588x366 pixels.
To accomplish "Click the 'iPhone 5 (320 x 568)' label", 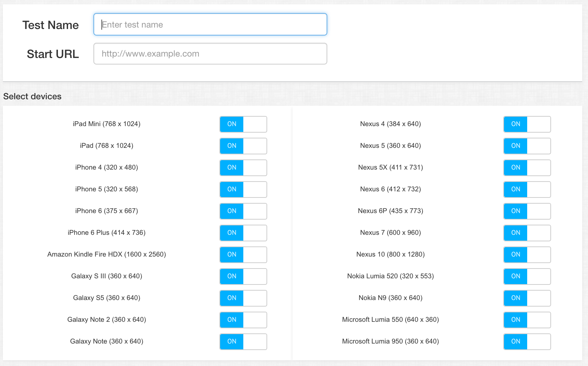I will tap(106, 189).
